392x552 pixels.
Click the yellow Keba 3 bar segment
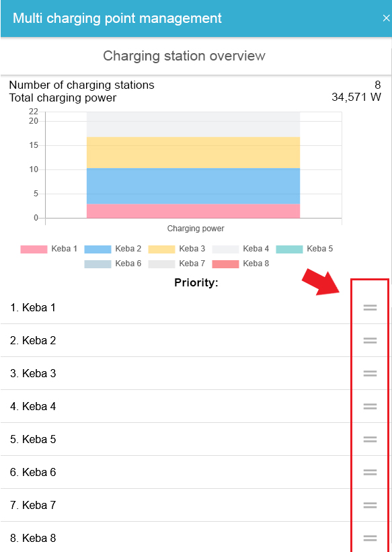(194, 153)
